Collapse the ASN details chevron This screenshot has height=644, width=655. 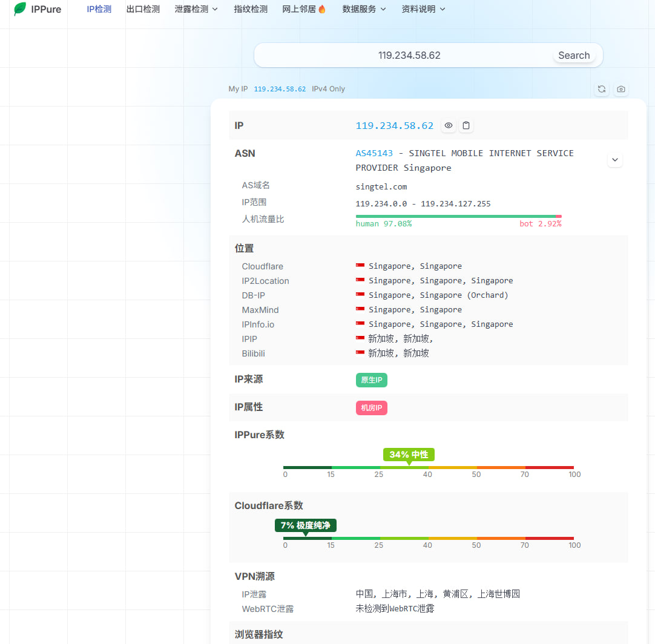coord(614,160)
